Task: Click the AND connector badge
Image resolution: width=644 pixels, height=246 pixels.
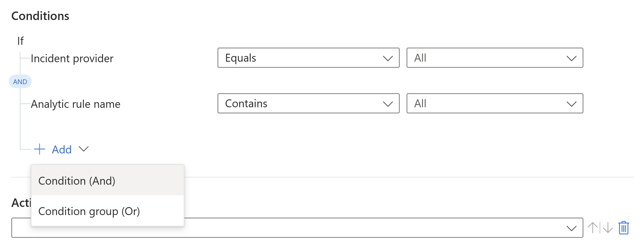Action: pos(20,81)
